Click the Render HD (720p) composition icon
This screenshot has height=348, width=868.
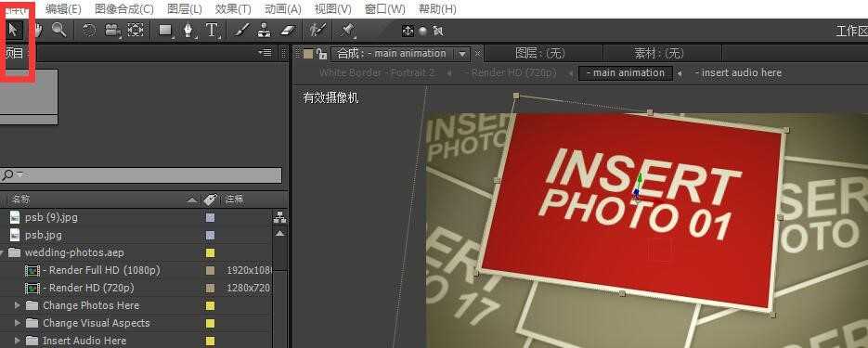[x=32, y=289]
